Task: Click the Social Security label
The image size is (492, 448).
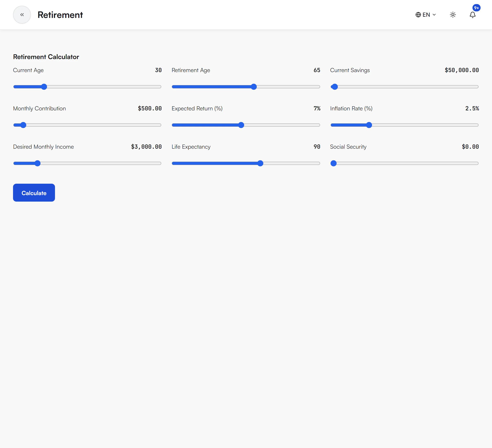Action: 348,147
